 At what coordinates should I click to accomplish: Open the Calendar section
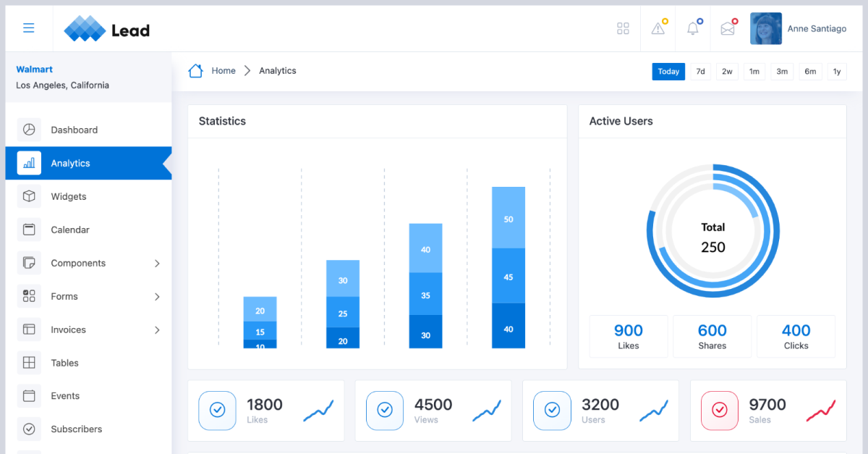point(70,230)
